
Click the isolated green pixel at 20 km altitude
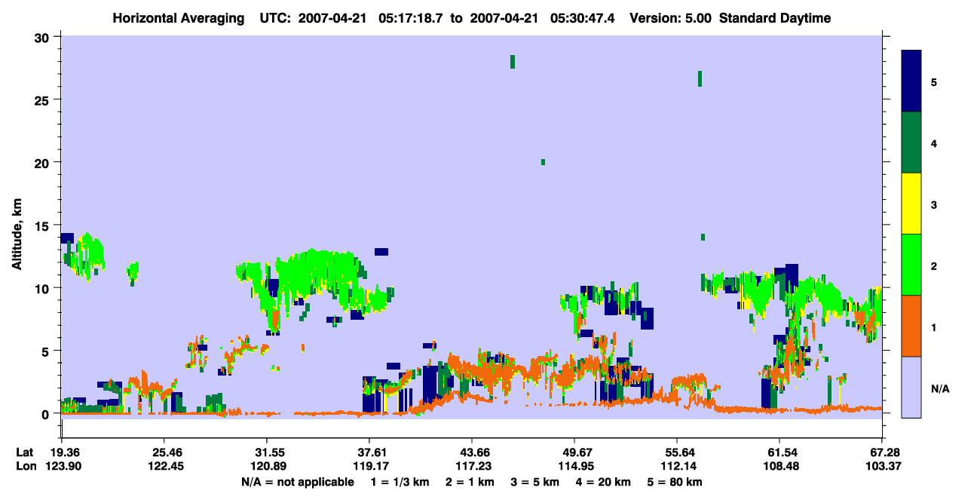click(x=543, y=162)
